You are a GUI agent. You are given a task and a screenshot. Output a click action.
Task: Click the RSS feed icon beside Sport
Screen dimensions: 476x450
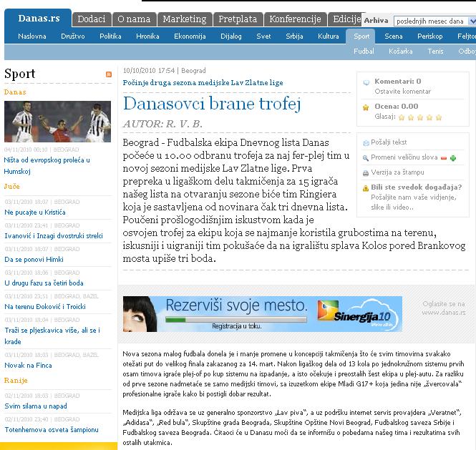(108, 74)
